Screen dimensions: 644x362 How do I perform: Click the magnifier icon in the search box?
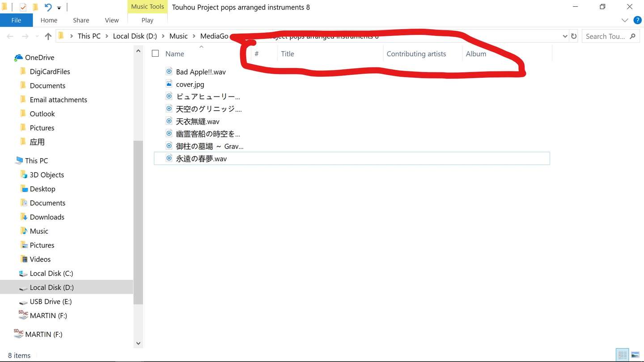click(632, 36)
